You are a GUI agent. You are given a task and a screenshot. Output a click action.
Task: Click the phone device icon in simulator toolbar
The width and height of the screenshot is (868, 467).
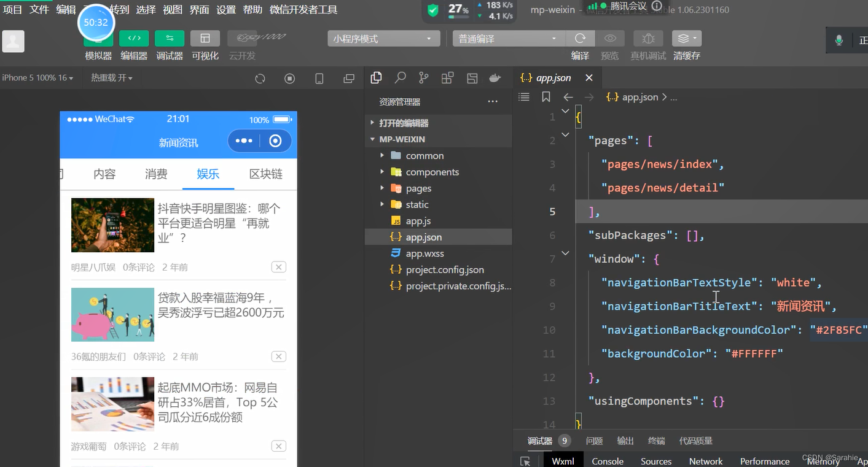pyautogui.click(x=319, y=79)
